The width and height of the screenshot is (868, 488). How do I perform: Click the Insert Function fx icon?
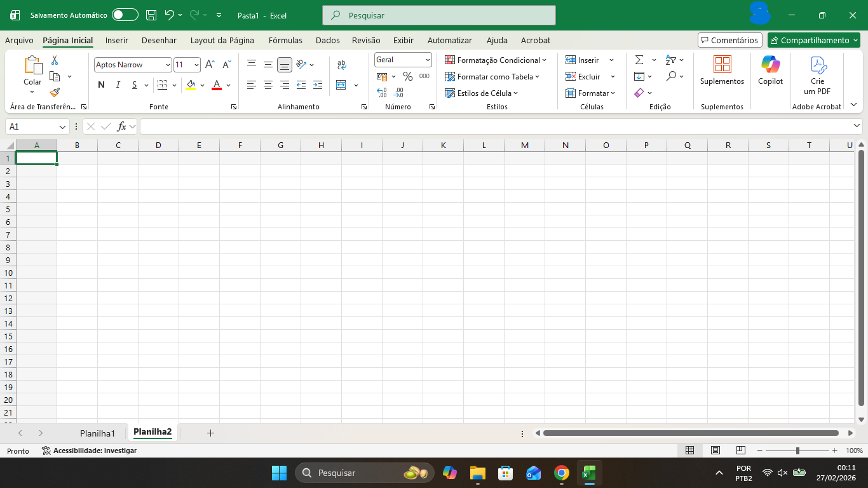click(x=121, y=126)
